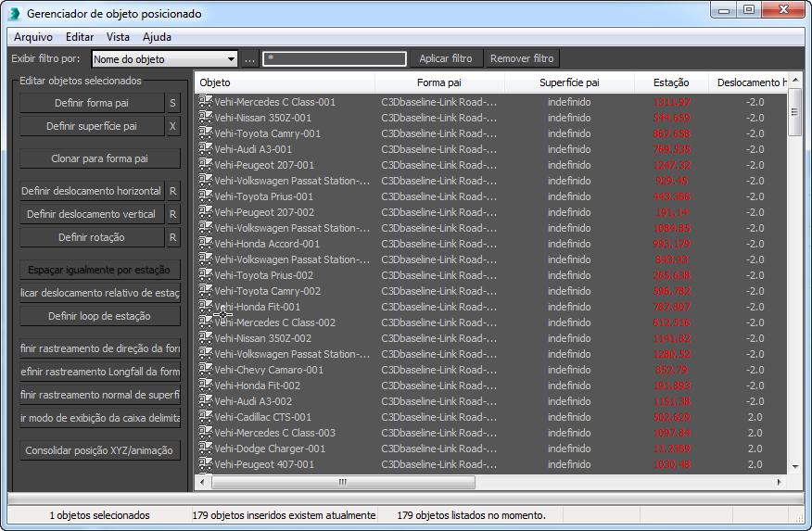This screenshot has height=531, width=812.
Task: Click the object icon beside Vehi-Dodge Charger-001
Action: (x=205, y=449)
